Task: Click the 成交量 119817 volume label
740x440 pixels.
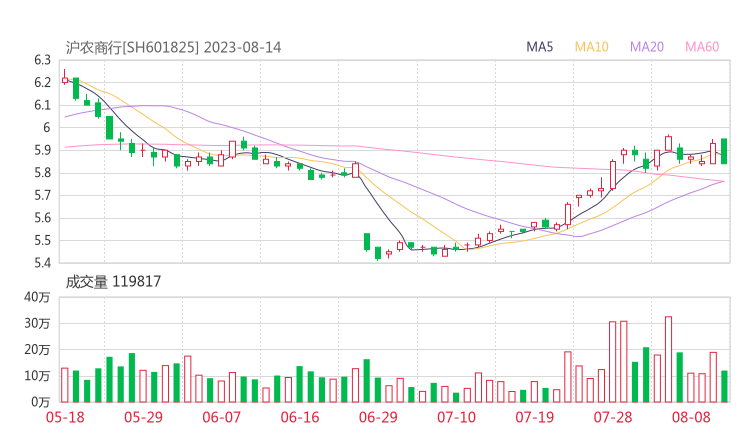Action: click(x=113, y=282)
